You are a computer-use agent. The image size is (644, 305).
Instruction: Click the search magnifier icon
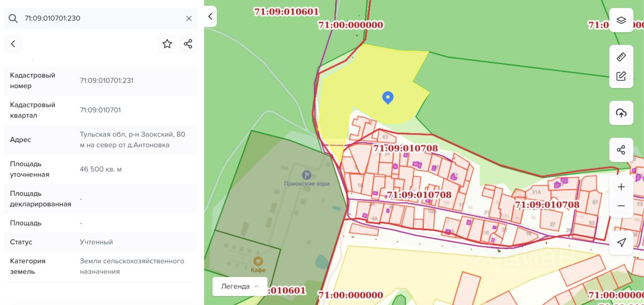click(13, 19)
